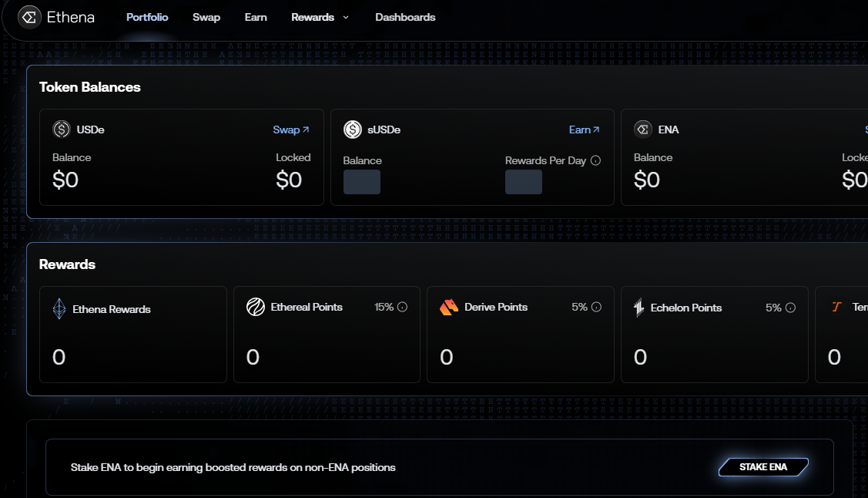Click the ENA Balance $0 value

click(647, 180)
